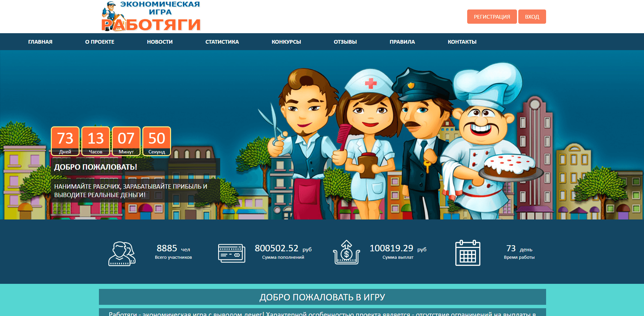Select НОВОСТИ in the navigation bar

[160, 42]
